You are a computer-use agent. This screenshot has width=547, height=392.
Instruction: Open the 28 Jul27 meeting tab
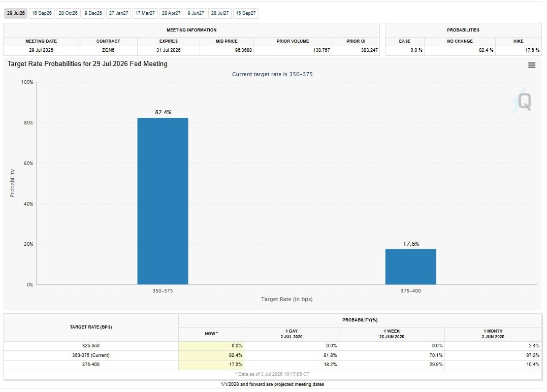220,13
